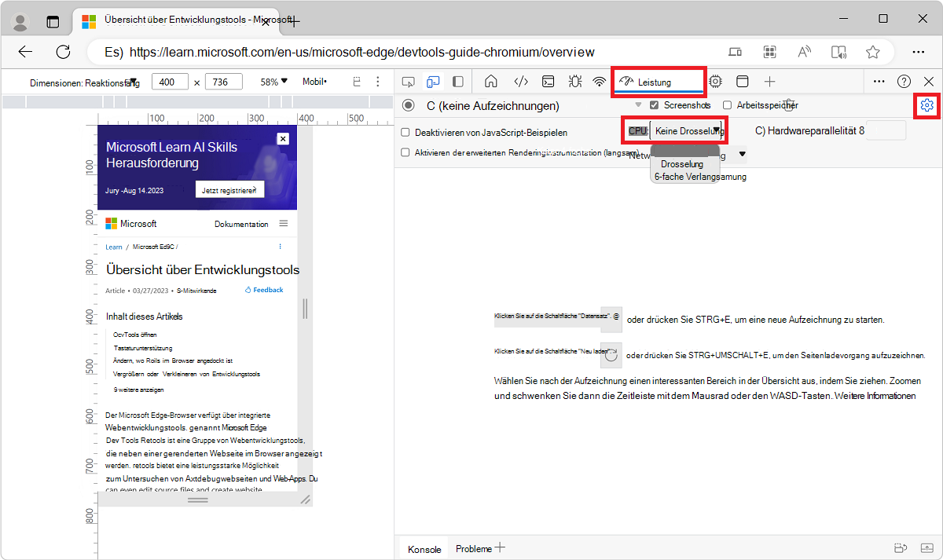Image resolution: width=943 pixels, height=560 pixels.
Task: Click the issues bug icon
Action: click(x=574, y=81)
